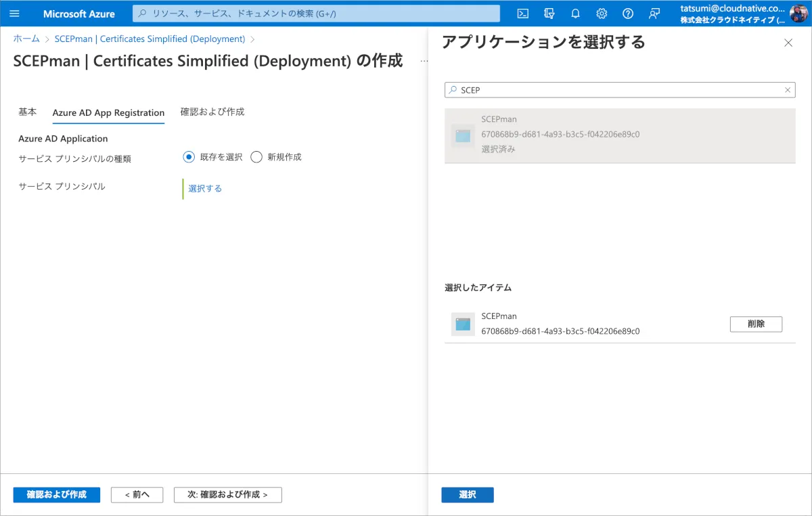Open the 確認および作成 tab

click(212, 112)
